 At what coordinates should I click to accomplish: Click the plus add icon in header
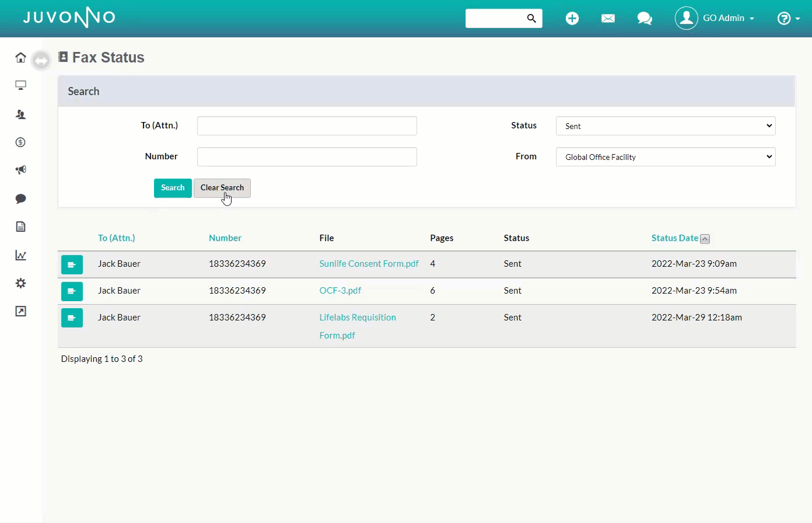572,19
